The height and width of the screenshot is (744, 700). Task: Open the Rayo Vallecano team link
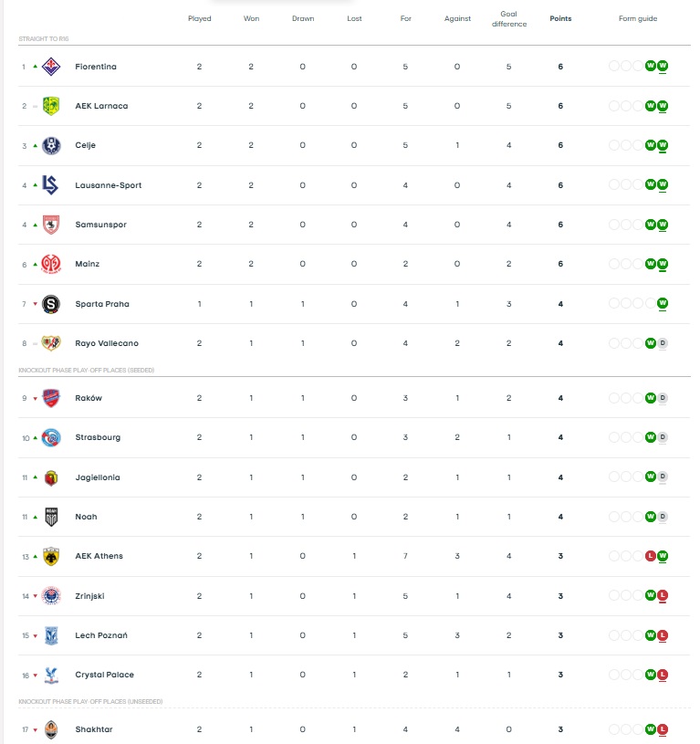click(107, 343)
